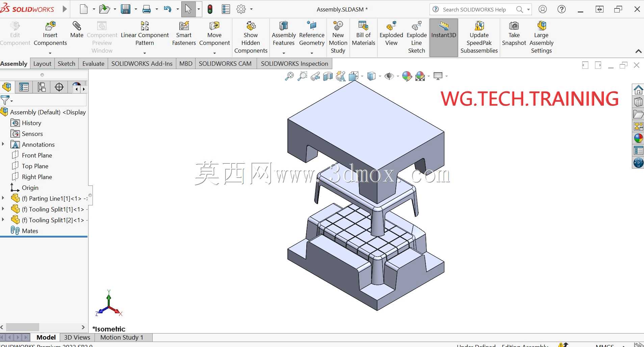
Task: Open the Options gear icon
Action: click(241, 9)
